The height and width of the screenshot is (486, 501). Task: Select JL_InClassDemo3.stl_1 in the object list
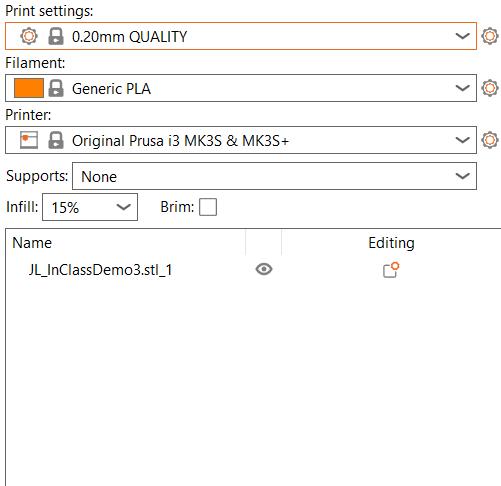100,270
